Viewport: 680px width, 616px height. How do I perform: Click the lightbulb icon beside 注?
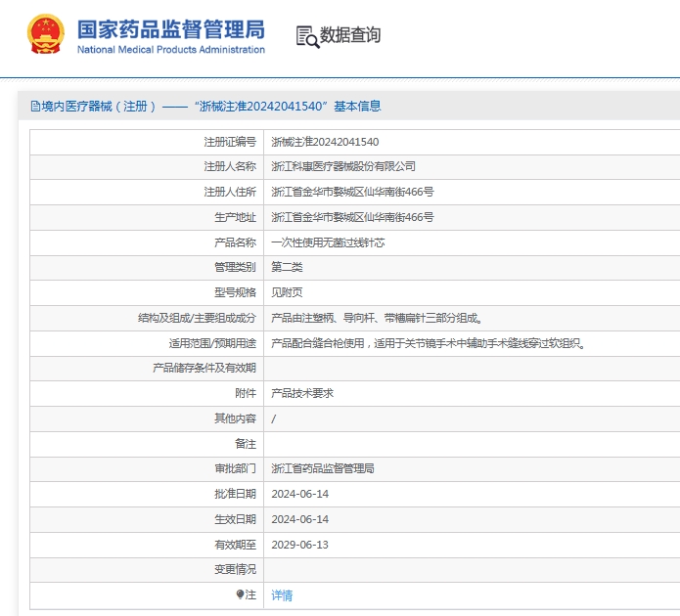tap(240, 594)
